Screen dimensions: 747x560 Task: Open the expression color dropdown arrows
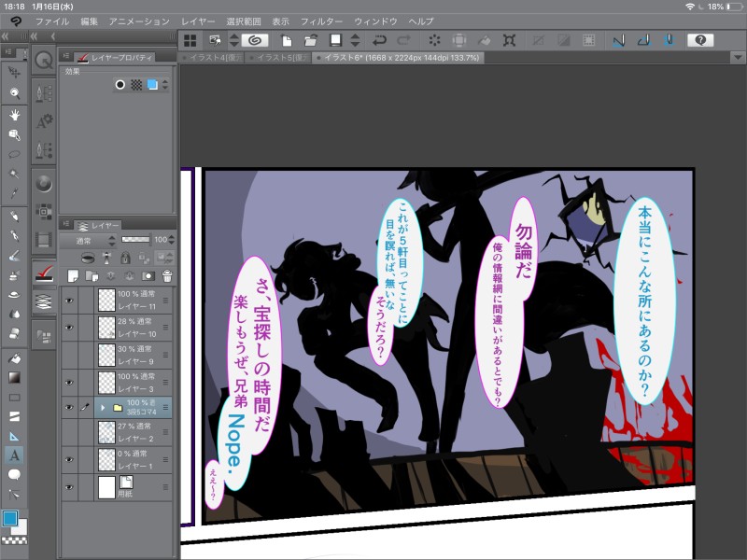tap(165, 85)
